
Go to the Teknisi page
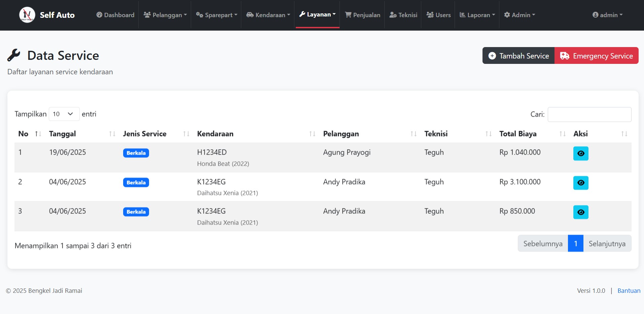[x=403, y=15]
